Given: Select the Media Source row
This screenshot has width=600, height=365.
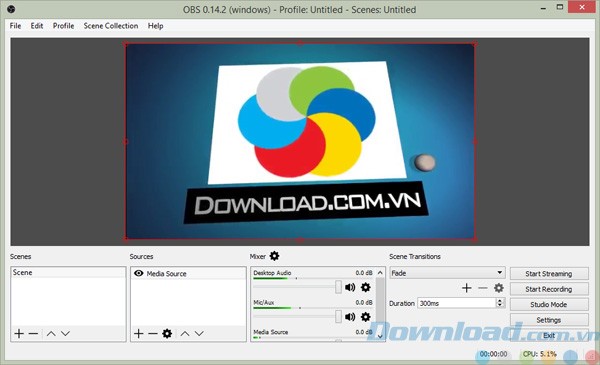Looking at the screenshot, I should 188,274.
